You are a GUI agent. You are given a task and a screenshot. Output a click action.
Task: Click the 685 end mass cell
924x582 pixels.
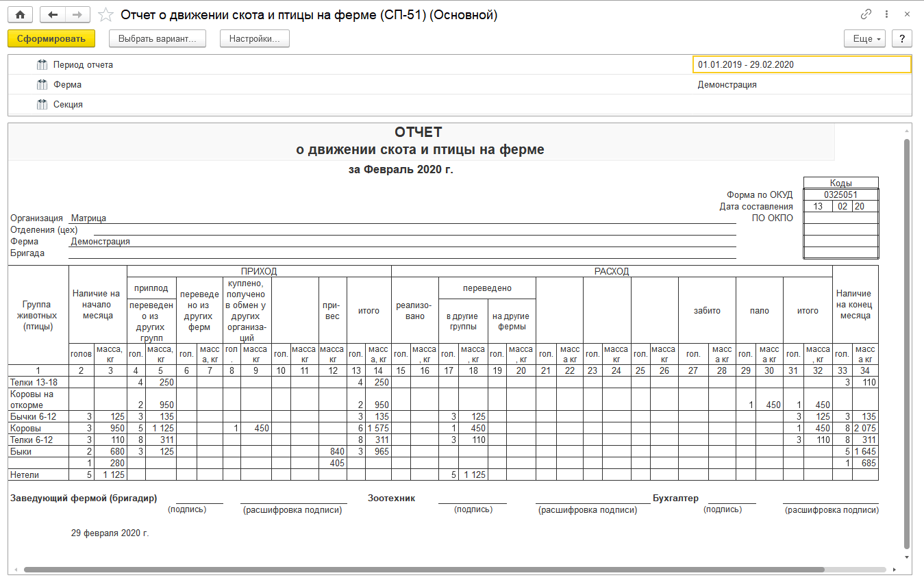click(x=864, y=464)
